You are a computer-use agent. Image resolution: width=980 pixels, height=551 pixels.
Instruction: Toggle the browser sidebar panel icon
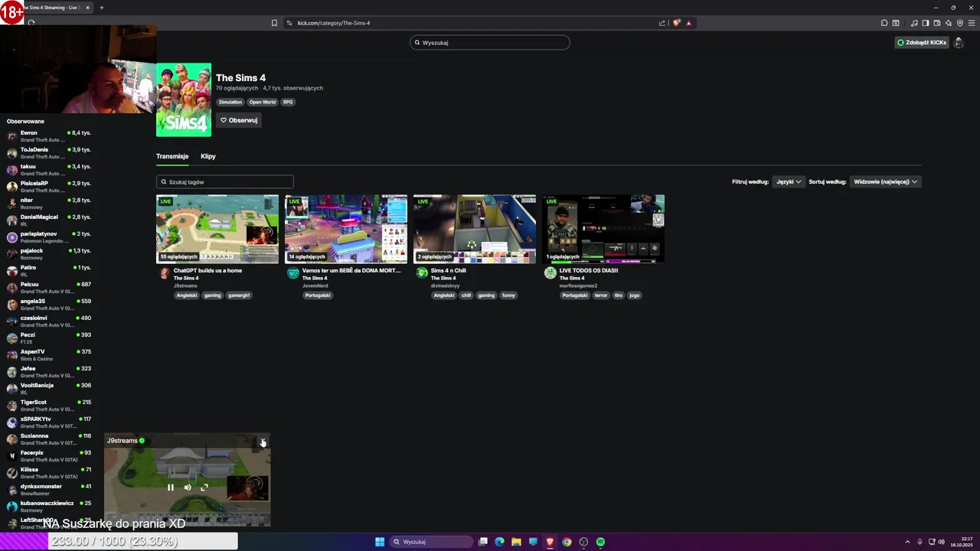(x=925, y=23)
